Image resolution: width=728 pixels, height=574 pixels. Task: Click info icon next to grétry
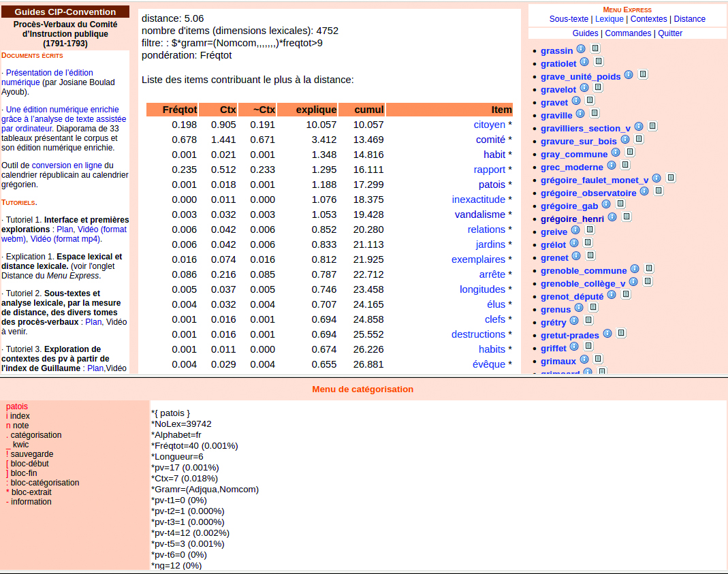[x=574, y=321]
